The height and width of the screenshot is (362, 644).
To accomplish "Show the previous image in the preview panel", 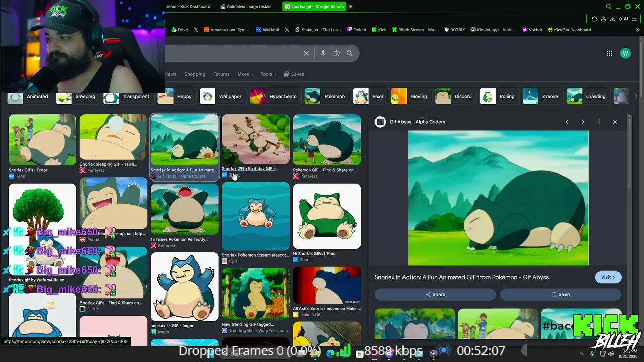I will [x=567, y=122].
